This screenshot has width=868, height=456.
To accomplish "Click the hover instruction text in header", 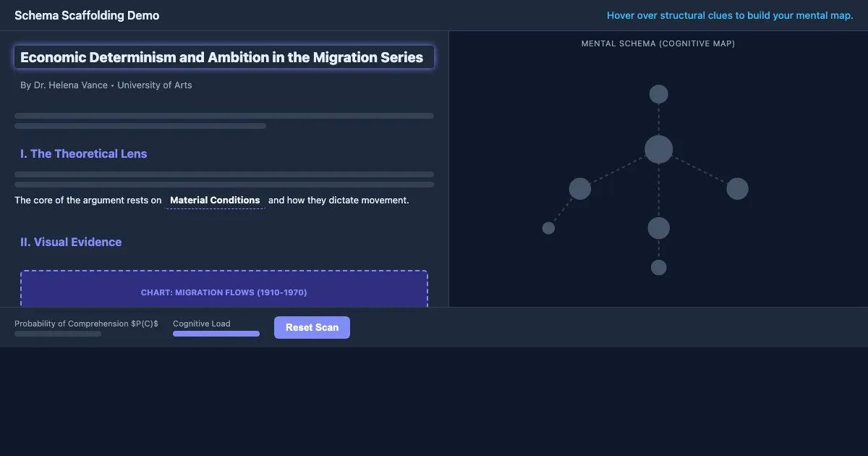I will pyautogui.click(x=730, y=15).
